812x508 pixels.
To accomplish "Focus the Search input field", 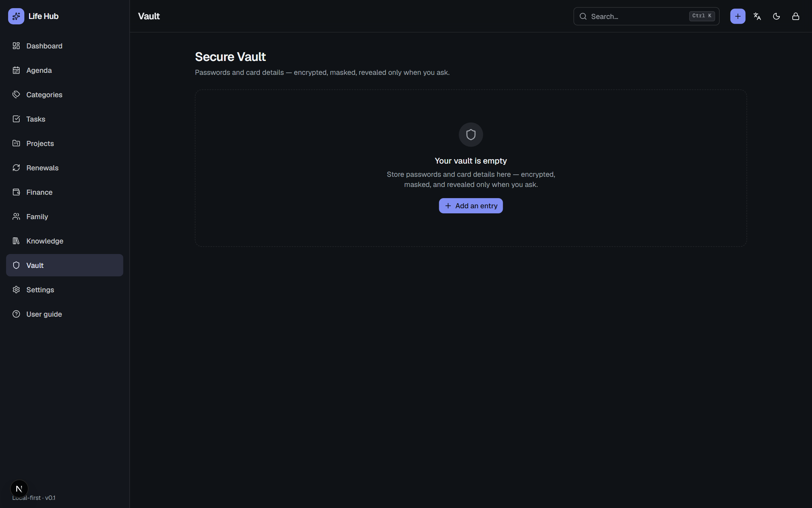I will click(646, 16).
